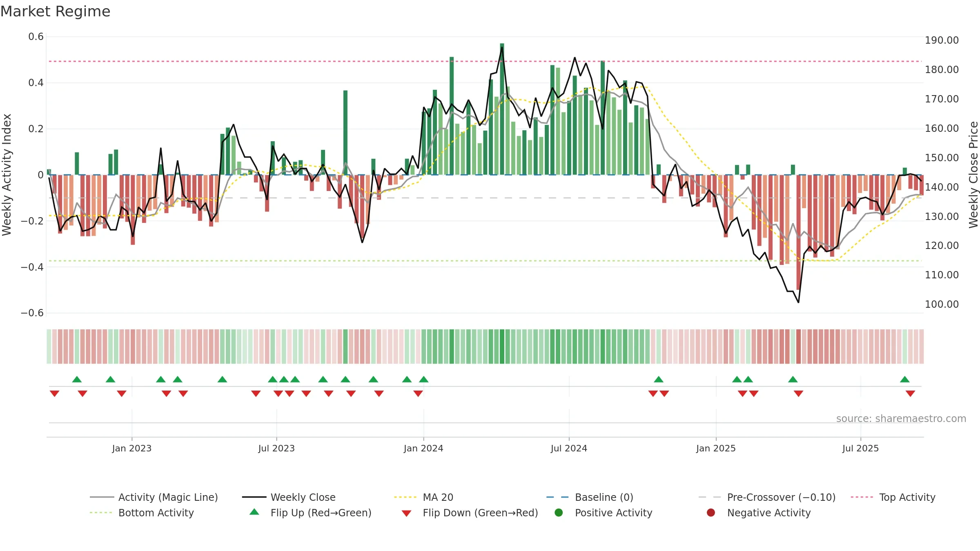This screenshot has height=551, width=980.
Task: Click the sharemaestro.com source text
Action: click(x=901, y=418)
